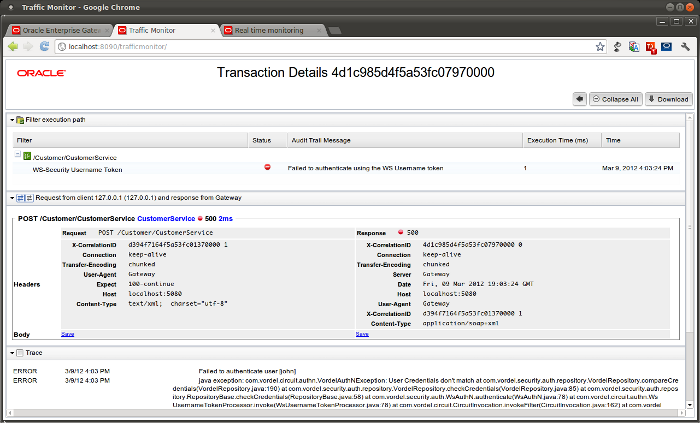Click the horizontal scrollbar left arrow
700x423 pixels.
[11, 413]
